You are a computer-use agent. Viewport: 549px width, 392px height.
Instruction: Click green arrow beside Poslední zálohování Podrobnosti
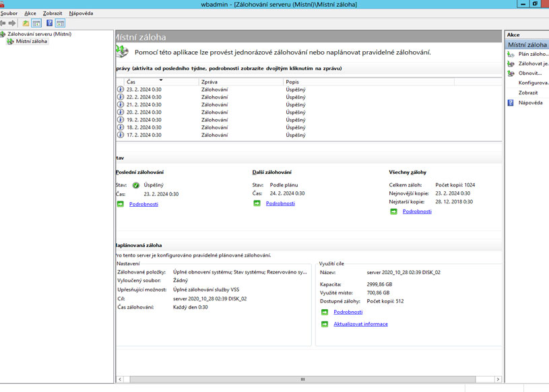click(121, 204)
